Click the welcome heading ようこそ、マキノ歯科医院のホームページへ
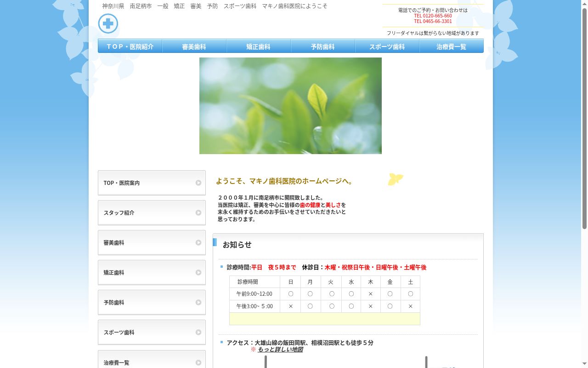Screen dimensions: 588x368 coord(285,181)
